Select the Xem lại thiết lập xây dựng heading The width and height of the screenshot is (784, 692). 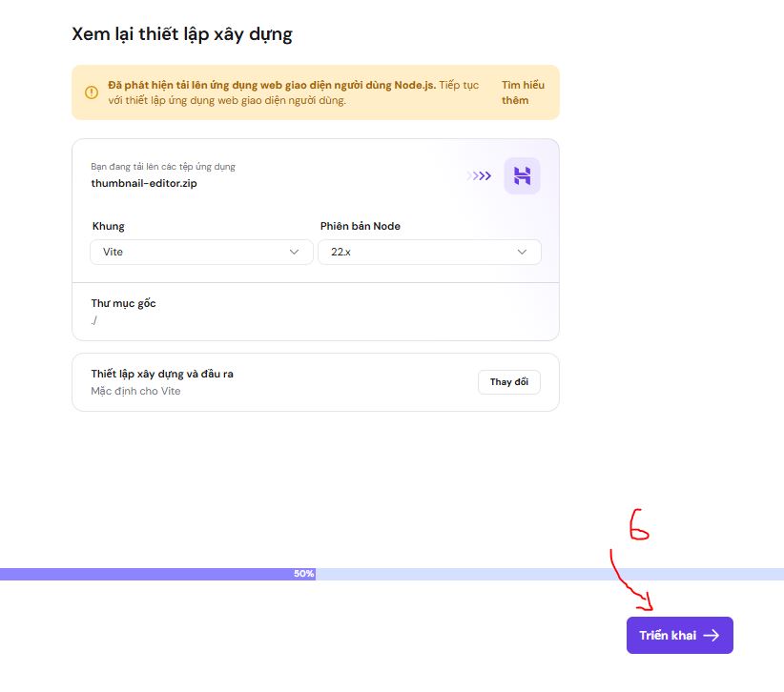coord(181,33)
